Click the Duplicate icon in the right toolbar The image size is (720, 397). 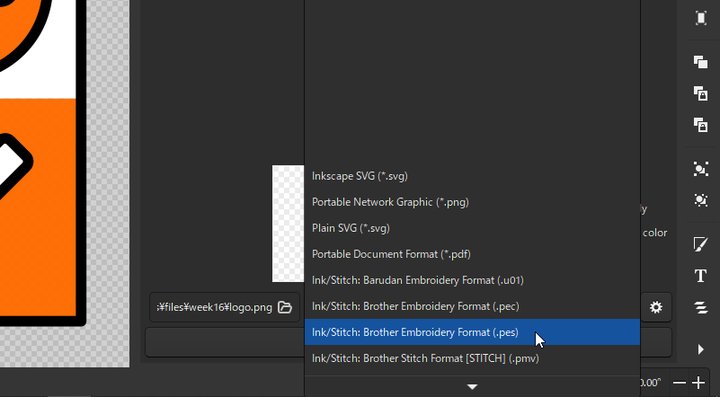[701, 62]
